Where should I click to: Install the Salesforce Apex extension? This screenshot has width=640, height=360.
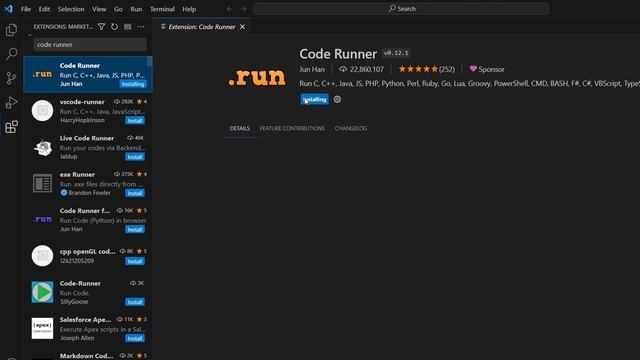(135, 338)
